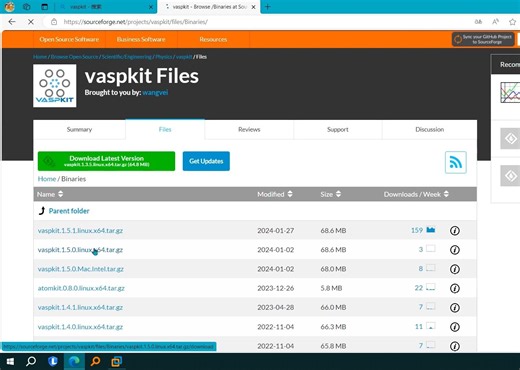Click the VASPKIT project logo
Viewport: 520px width, 370px height.
(x=55, y=86)
